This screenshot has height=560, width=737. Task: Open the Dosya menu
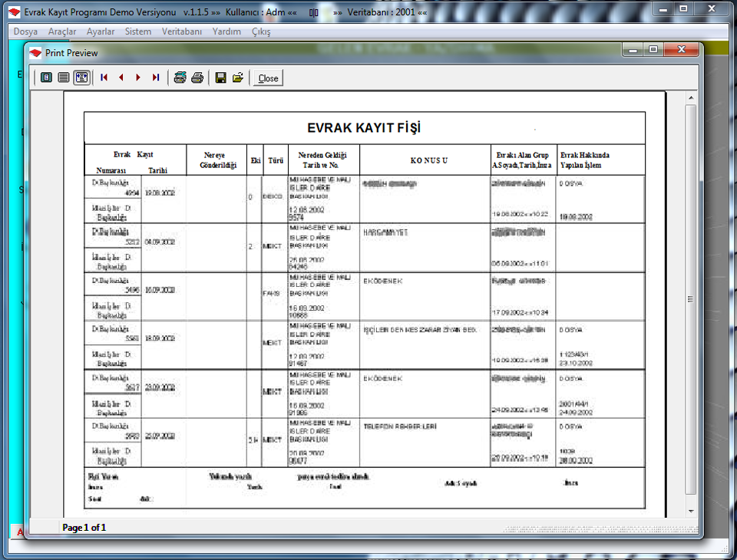coord(25,31)
